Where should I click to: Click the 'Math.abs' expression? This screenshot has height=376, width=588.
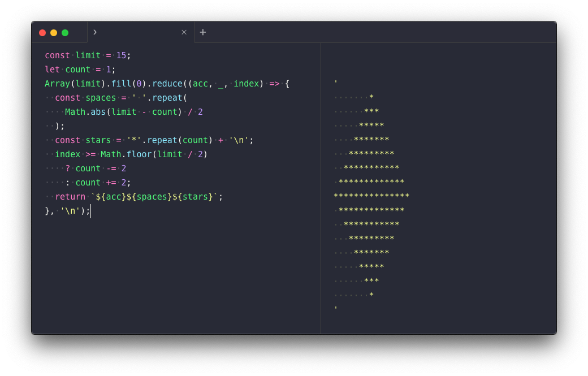click(x=86, y=111)
